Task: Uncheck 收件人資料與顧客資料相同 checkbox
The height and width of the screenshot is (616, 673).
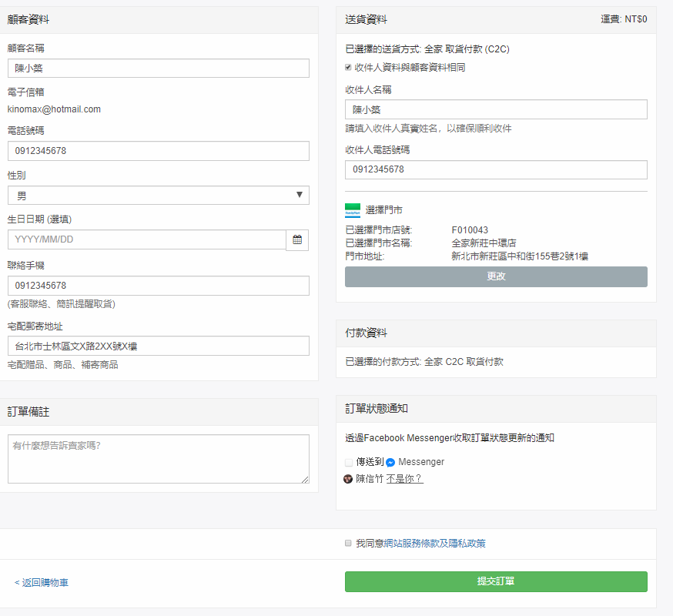Action: click(x=349, y=68)
